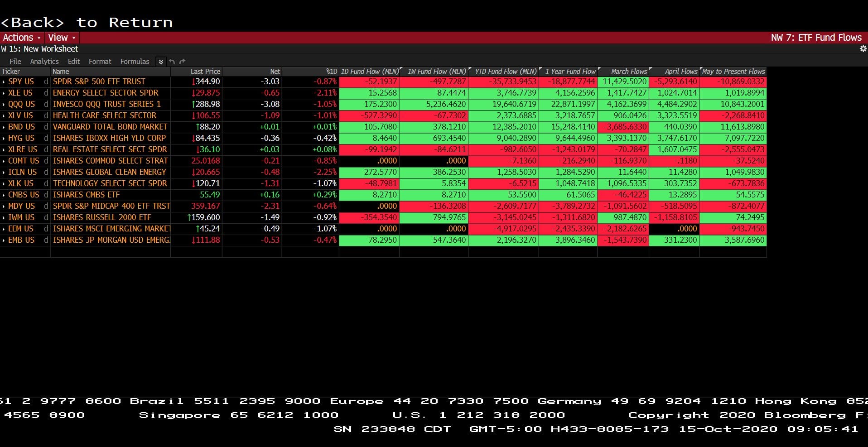Expand the ICLN US row
This screenshot has width=868, height=447.
(x=4, y=172)
